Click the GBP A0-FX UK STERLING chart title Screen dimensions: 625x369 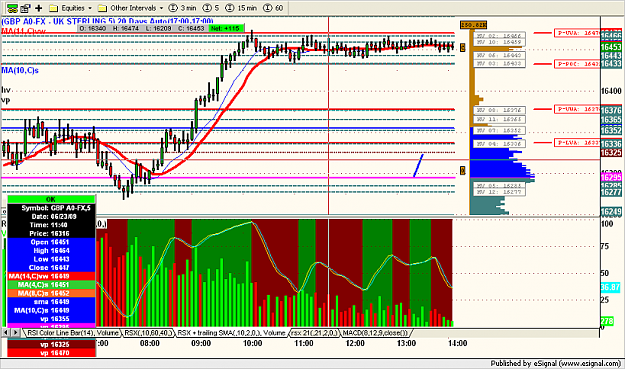point(108,21)
